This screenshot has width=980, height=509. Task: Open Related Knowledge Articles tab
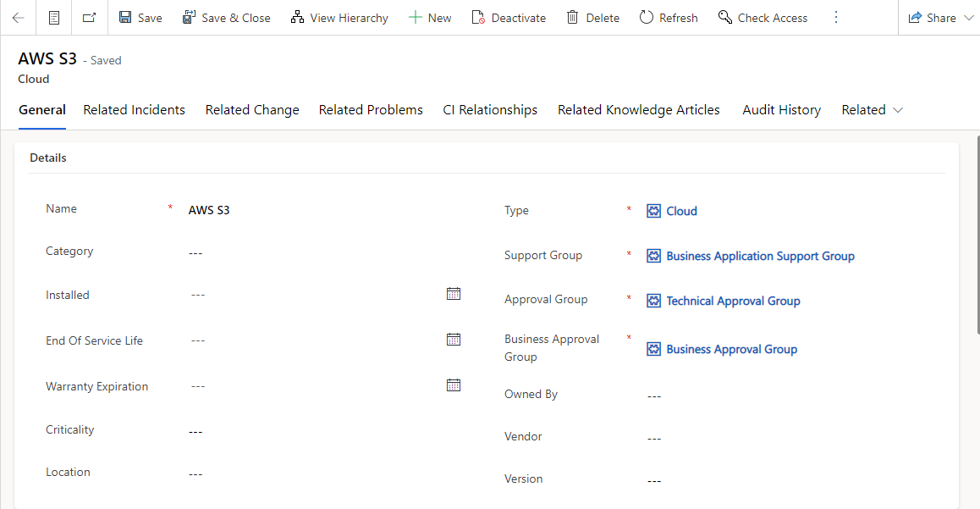tap(639, 110)
